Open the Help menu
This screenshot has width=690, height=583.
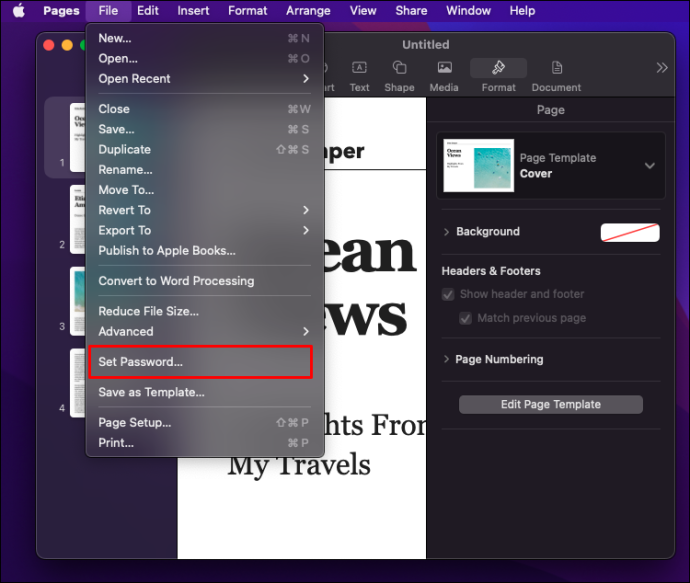522,11
